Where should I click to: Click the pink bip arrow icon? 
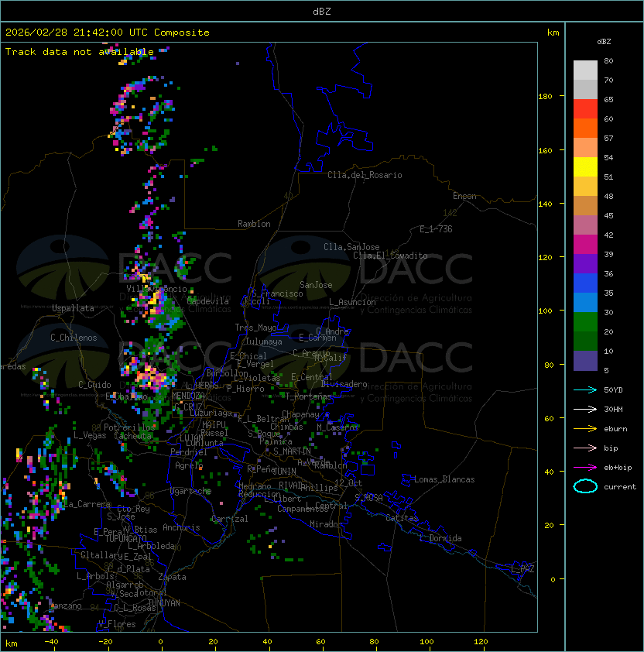coord(585,448)
